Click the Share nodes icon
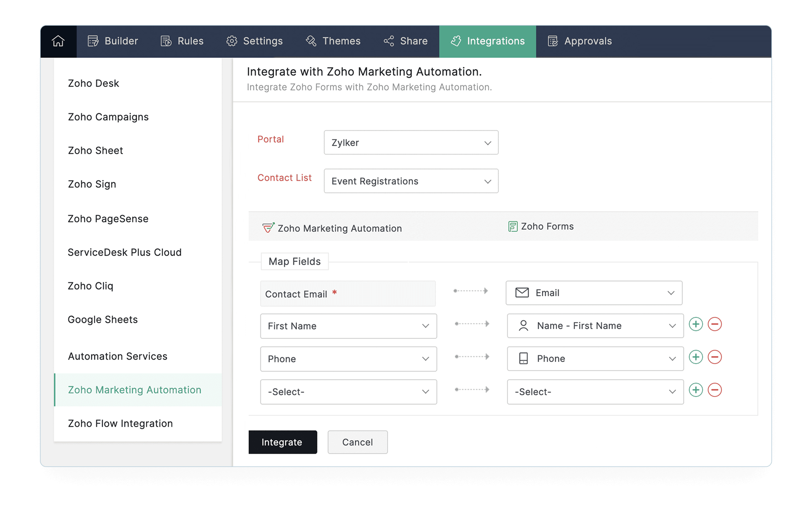The width and height of the screenshot is (812, 522). [389, 41]
